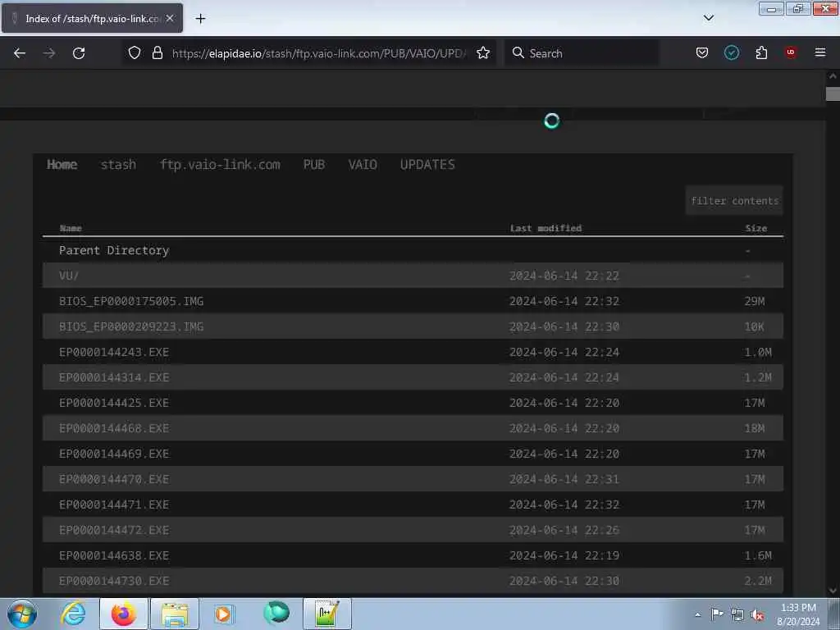Viewport: 840px width, 630px height.
Task: Select the EP0000144425.EXE file
Action: pyautogui.click(x=114, y=403)
